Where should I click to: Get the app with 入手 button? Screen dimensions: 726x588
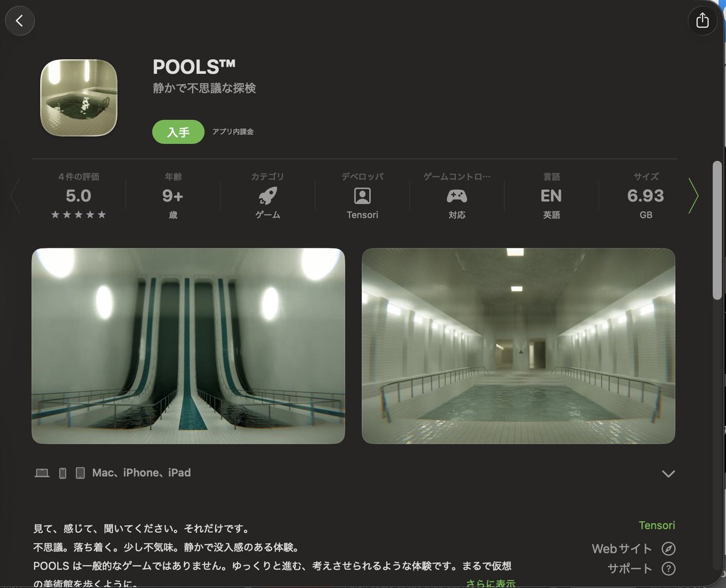178,132
